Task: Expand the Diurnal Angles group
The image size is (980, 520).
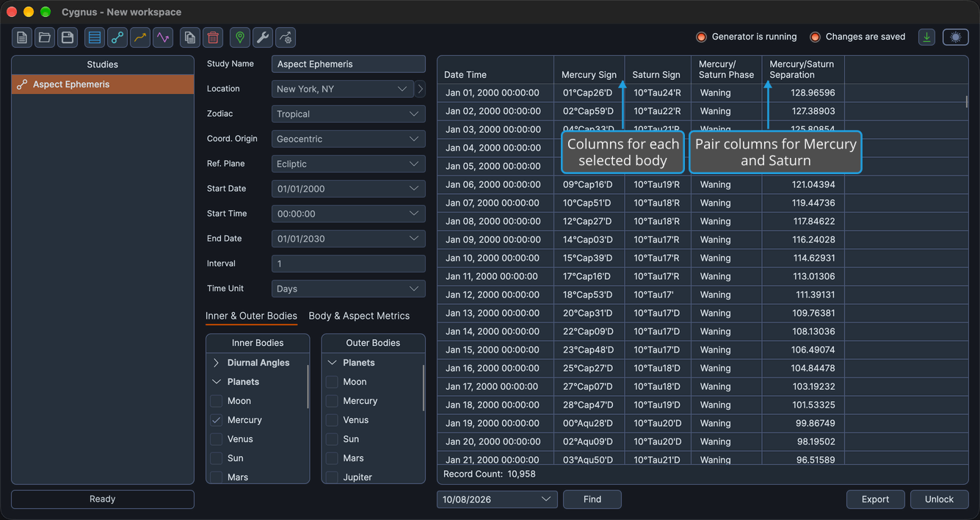Action: point(217,363)
